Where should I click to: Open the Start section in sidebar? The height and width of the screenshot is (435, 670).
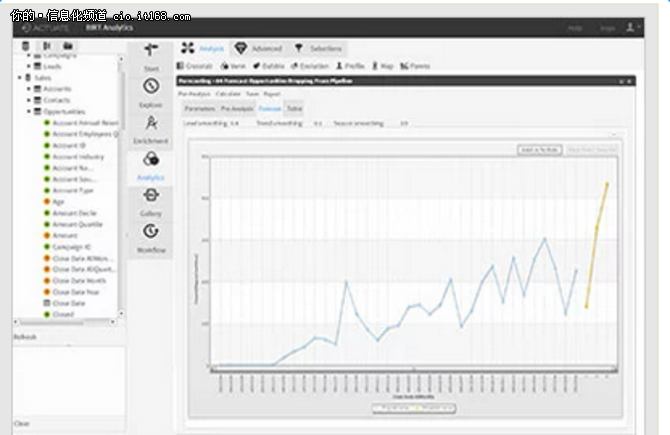click(x=151, y=57)
